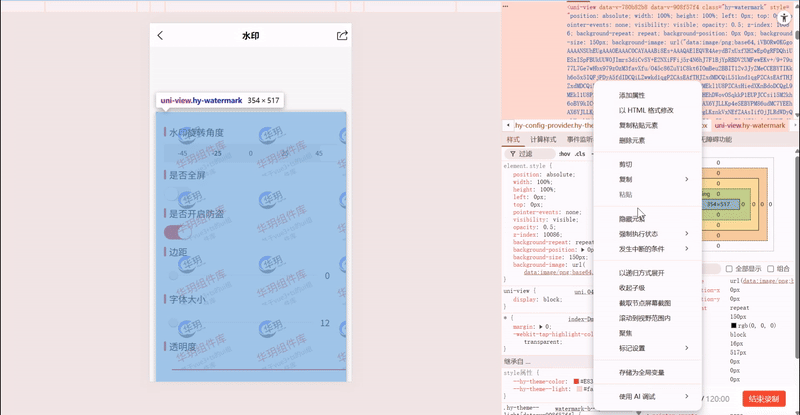Select 收起子级 in the context menu

point(648,288)
